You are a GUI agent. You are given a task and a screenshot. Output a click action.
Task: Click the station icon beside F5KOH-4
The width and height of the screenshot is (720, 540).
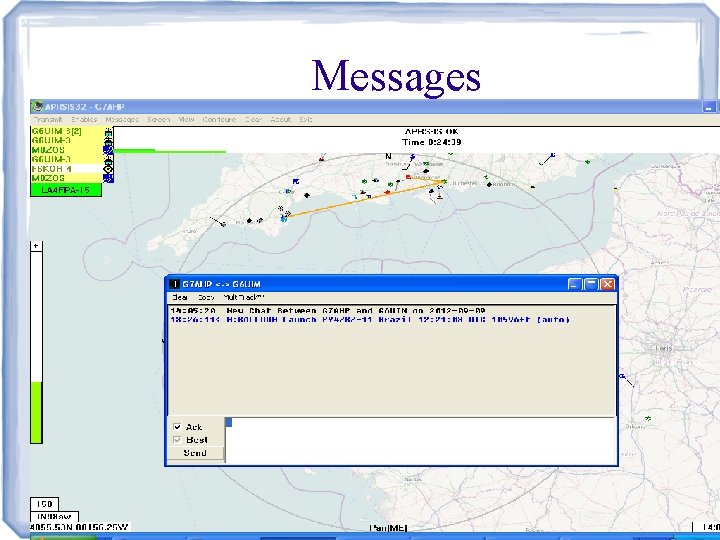[108, 169]
